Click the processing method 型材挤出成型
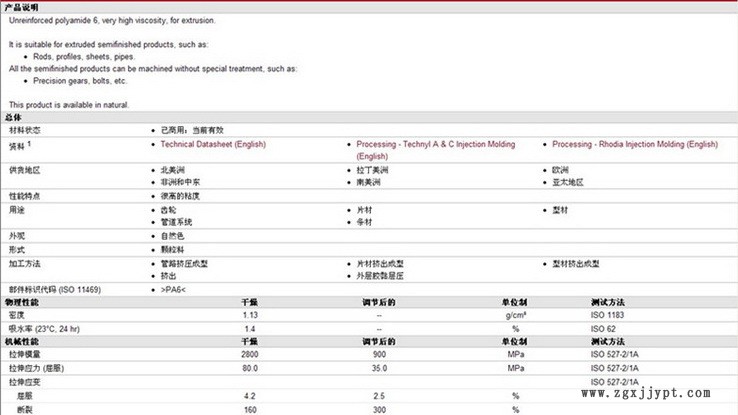This screenshot has height=415, width=738. pyautogui.click(x=576, y=263)
